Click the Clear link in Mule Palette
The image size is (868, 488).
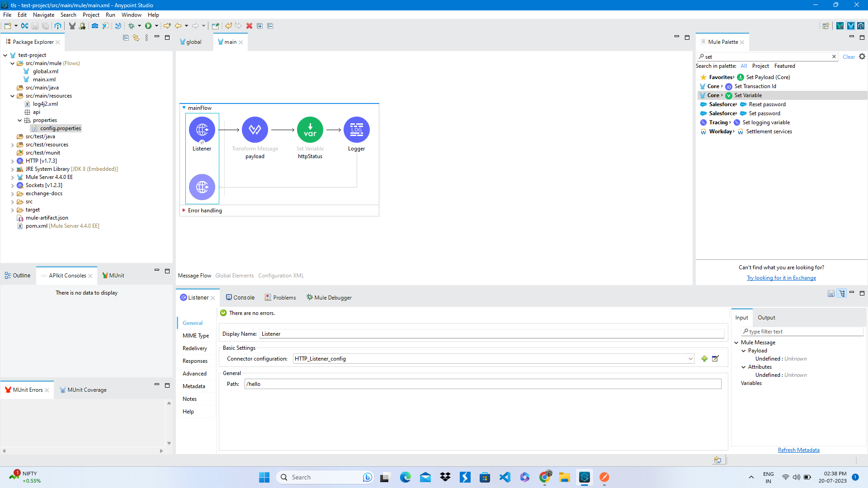click(849, 56)
